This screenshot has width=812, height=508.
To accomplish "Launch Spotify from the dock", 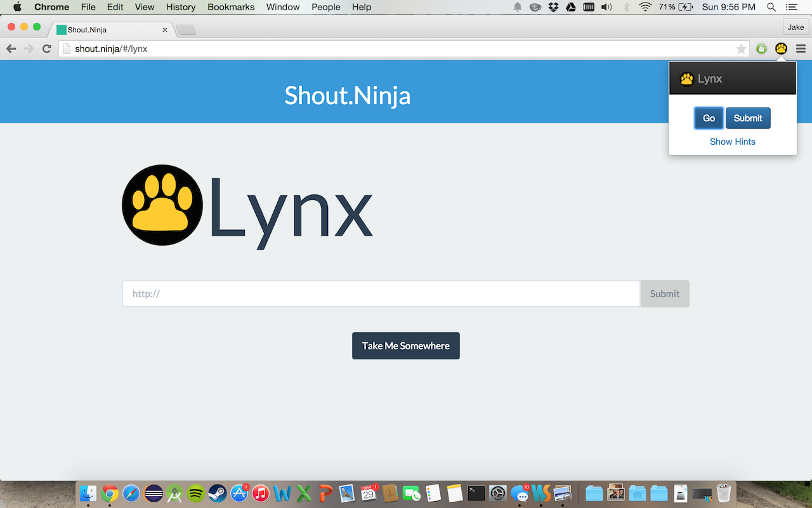I will coord(195,493).
